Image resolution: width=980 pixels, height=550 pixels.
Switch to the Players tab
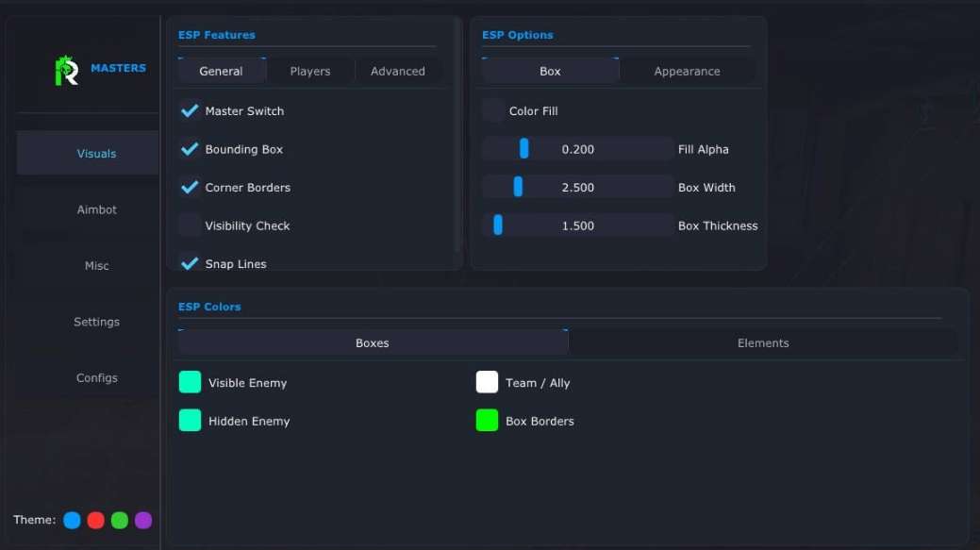click(310, 72)
